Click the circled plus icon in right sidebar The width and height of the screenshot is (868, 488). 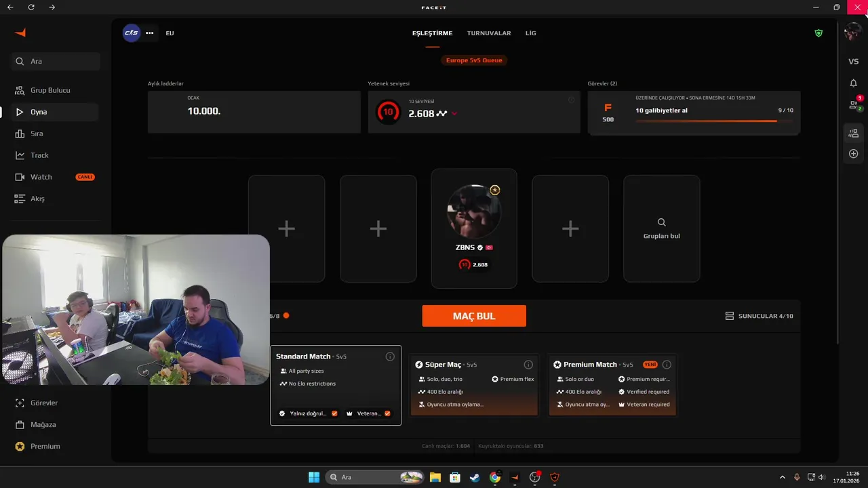[x=854, y=154]
